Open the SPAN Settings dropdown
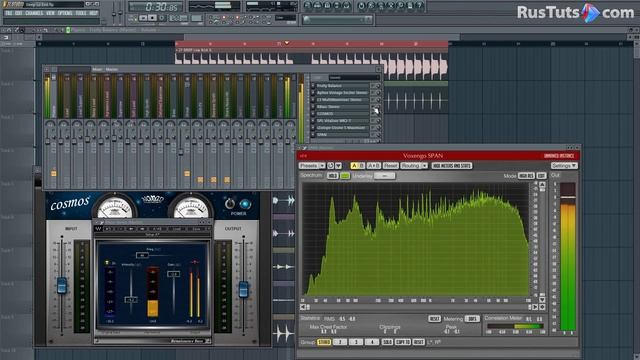This screenshot has height=360, width=640. point(564,166)
